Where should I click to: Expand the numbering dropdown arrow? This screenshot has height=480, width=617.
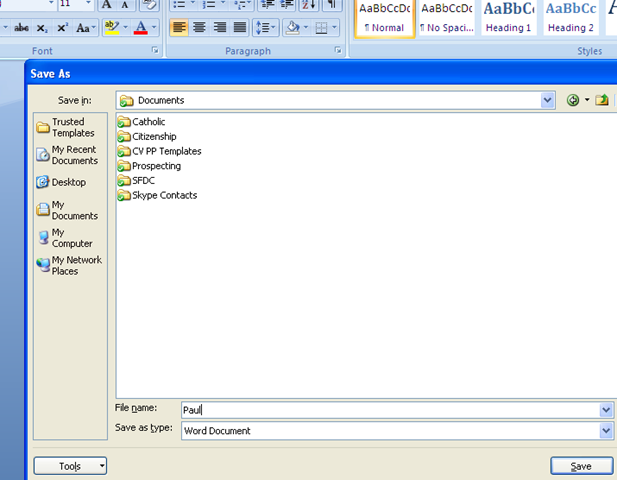click(223, 3)
